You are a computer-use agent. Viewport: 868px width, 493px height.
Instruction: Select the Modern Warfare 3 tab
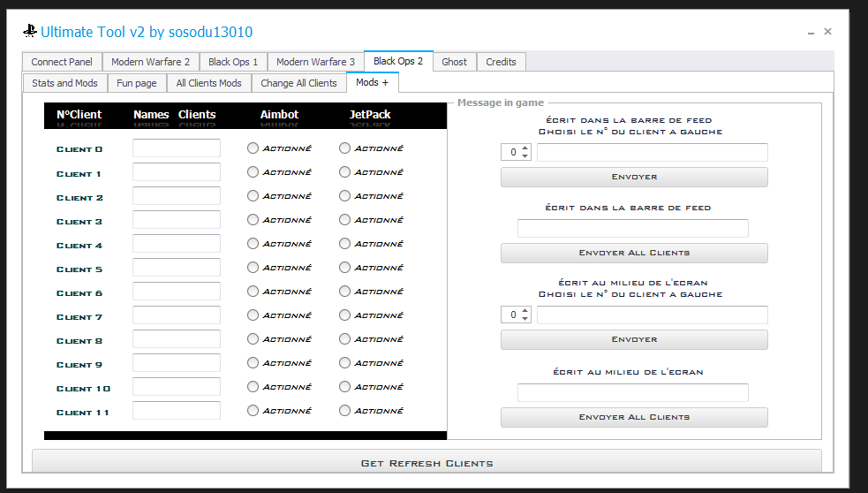point(315,62)
